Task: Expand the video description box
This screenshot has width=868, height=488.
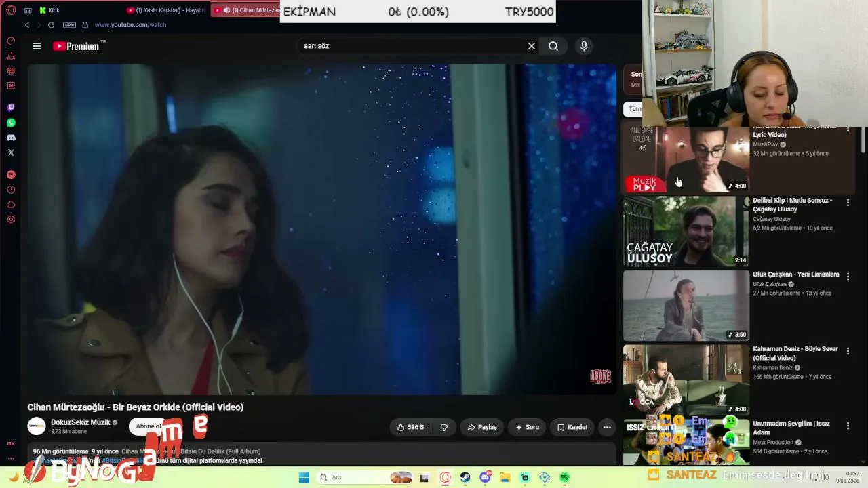Action: click(322, 455)
